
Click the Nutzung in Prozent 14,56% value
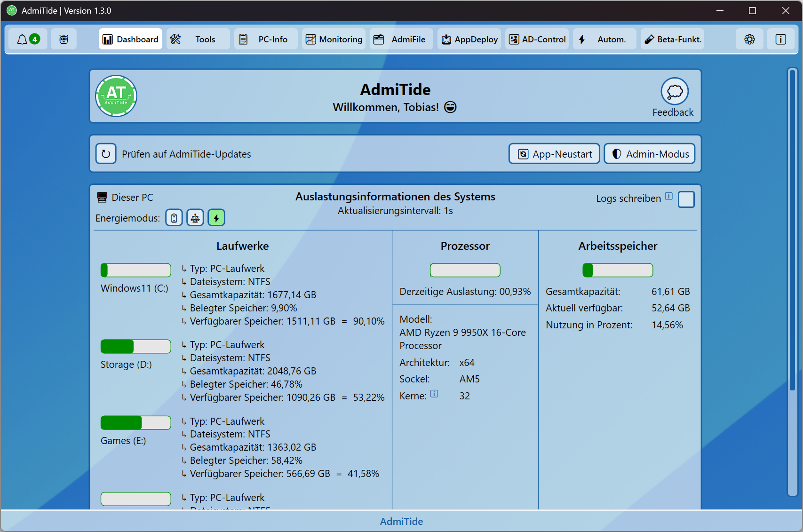click(667, 325)
